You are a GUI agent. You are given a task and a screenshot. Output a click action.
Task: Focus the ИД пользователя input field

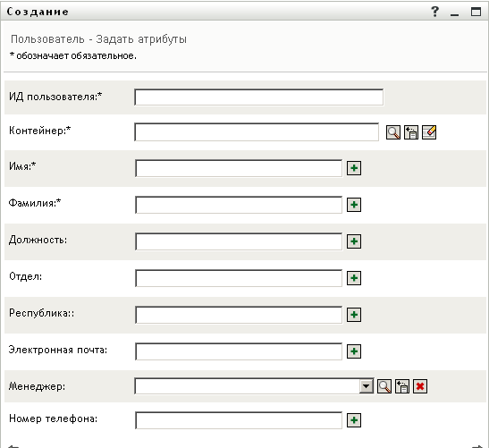[259, 97]
